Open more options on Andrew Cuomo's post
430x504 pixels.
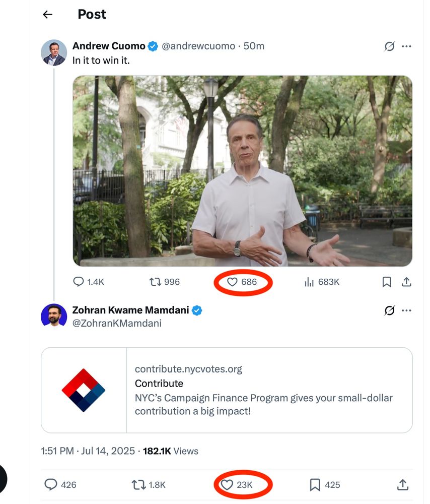[406, 46]
